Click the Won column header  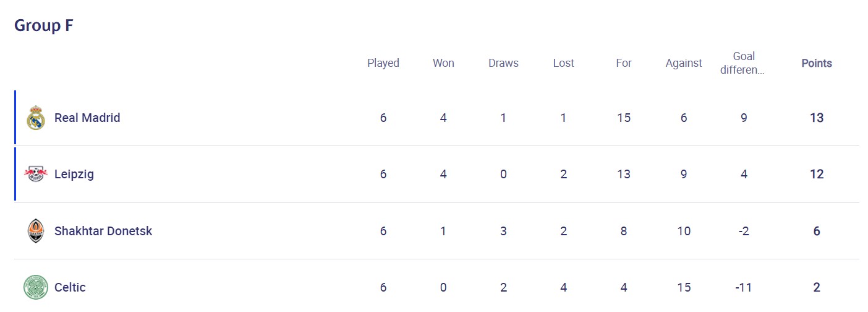[443, 63]
